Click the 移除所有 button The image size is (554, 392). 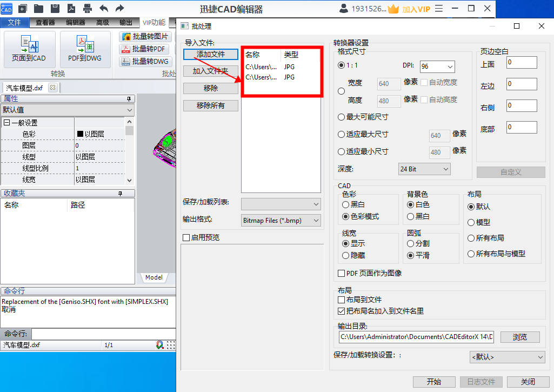coord(211,105)
